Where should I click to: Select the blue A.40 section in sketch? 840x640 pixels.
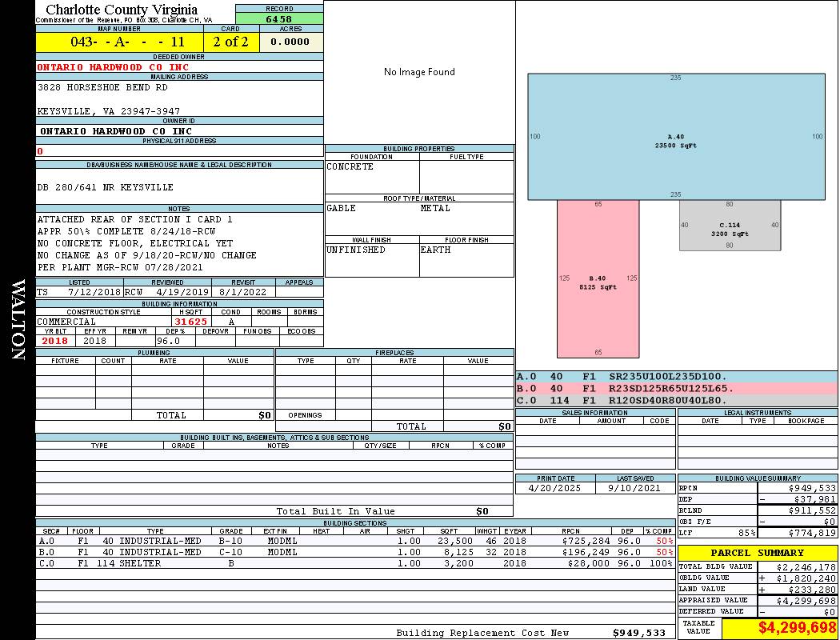coord(676,137)
